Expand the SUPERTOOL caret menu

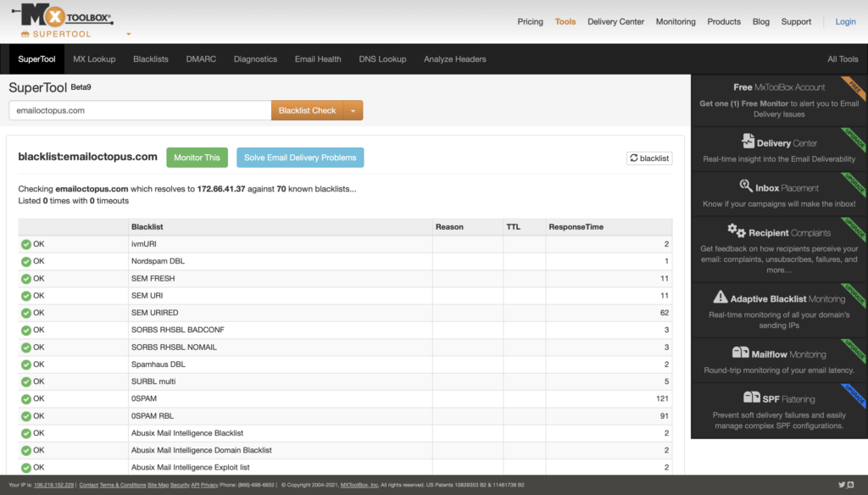point(127,35)
